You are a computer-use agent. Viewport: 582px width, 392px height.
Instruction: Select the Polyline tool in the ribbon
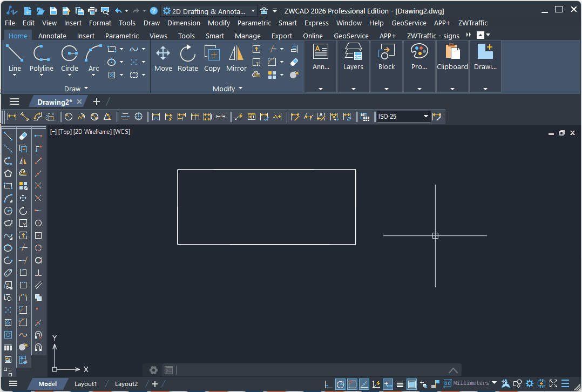41,58
